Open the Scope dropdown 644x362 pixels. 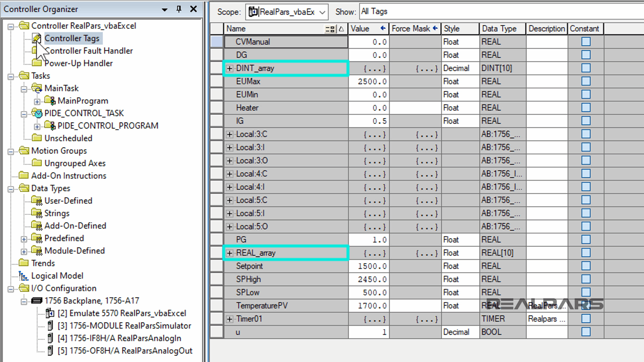321,12
